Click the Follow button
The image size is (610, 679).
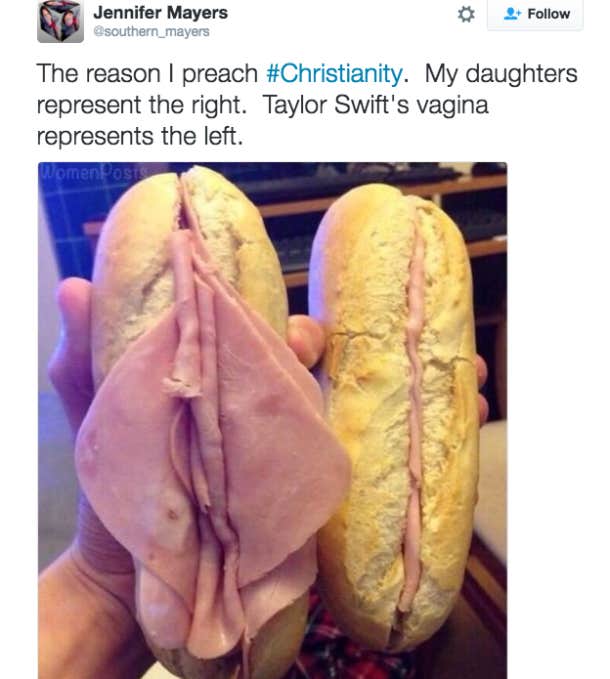(x=535, y=14)
